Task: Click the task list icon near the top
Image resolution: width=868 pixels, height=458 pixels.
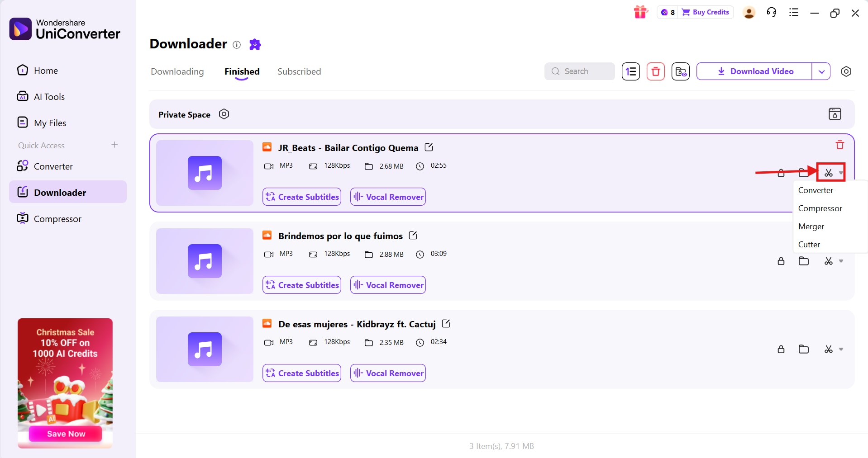Action: click(x=794, y=12)
